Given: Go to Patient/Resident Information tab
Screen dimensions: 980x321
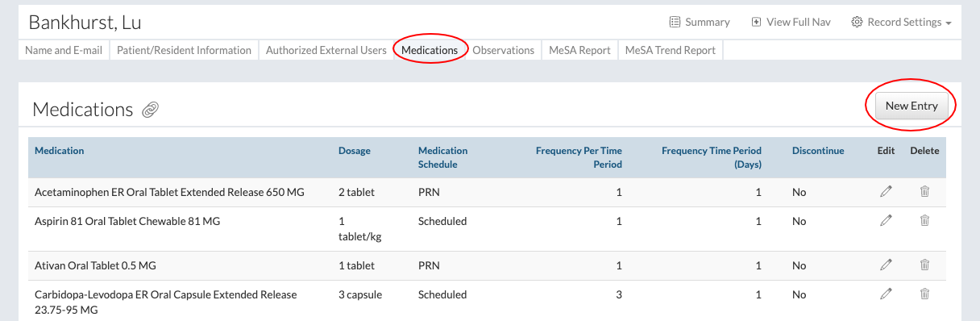Looking at the screenshot, I should 184,50.
